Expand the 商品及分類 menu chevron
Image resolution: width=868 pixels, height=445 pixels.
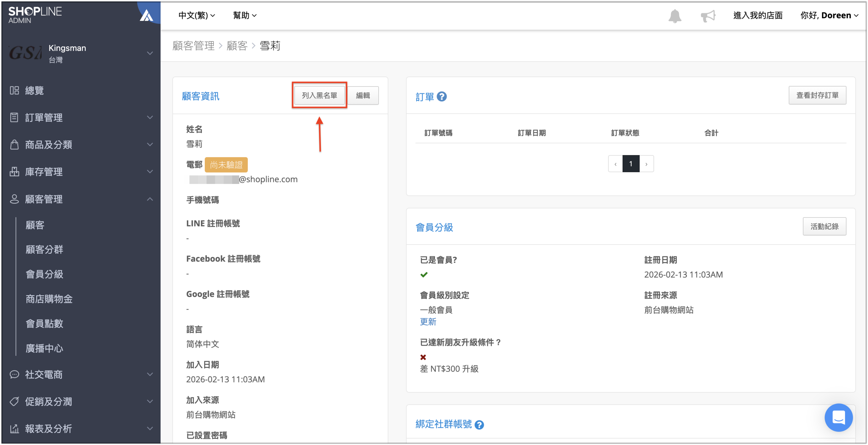coord(150,144)
